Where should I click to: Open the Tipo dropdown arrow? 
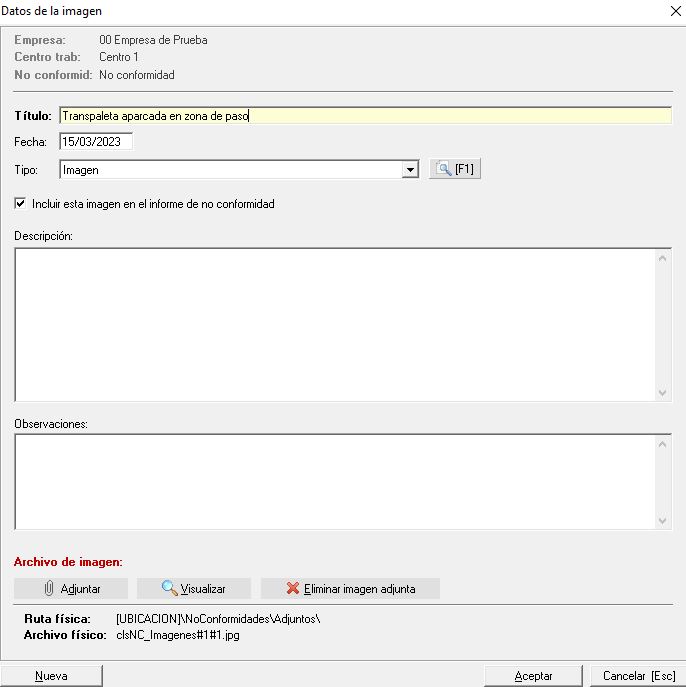pos(410,170)
